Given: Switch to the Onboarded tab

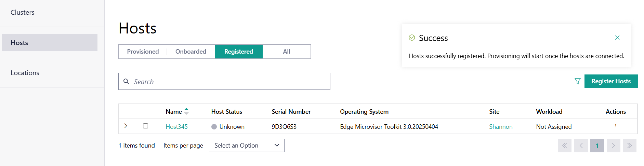Looking at the screenshot, I should pos(191,52).
